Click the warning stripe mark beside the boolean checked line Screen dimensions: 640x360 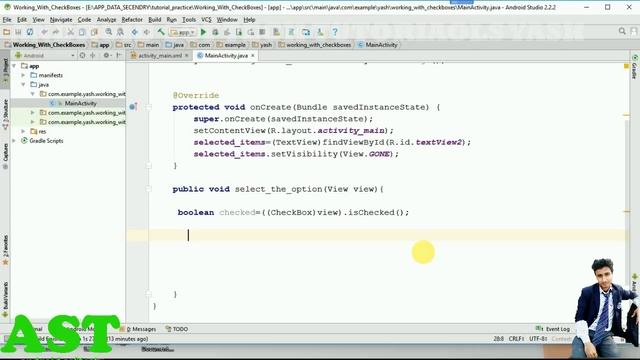[627, 211]
